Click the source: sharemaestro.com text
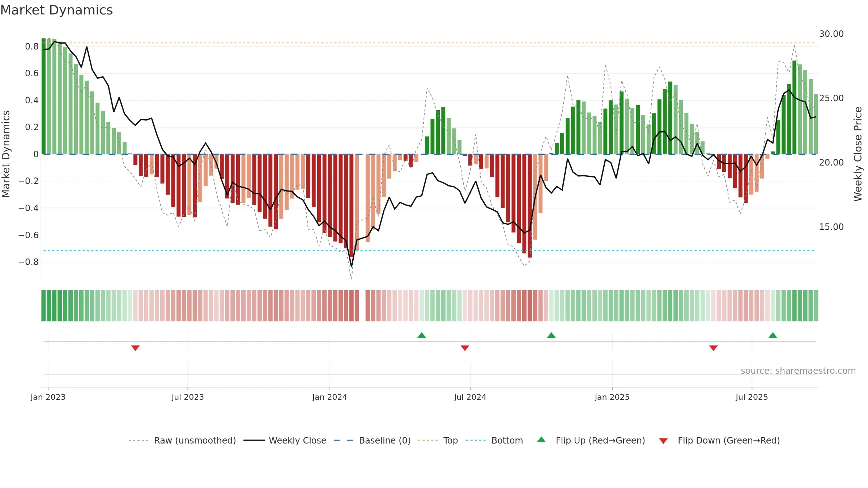The image size is (868, 488). [798, 371]
